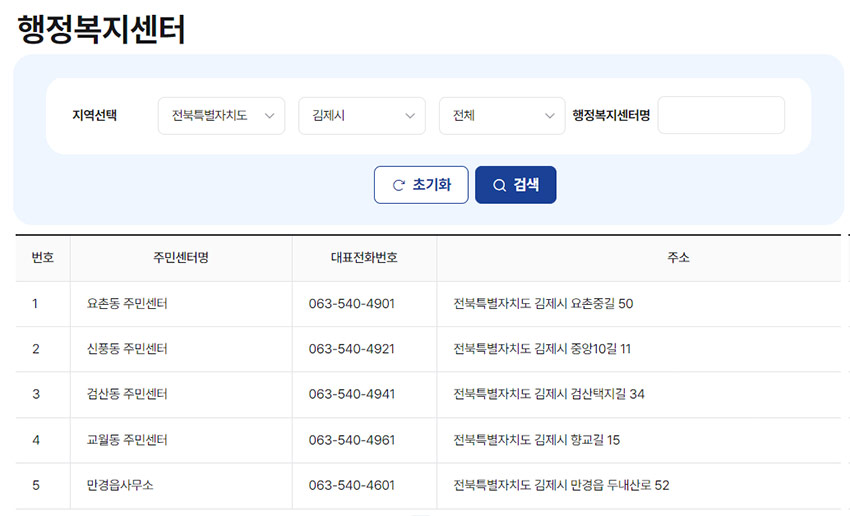
Task: Click the 행정복지센터 page heading
Action: (x=101, y=29)
